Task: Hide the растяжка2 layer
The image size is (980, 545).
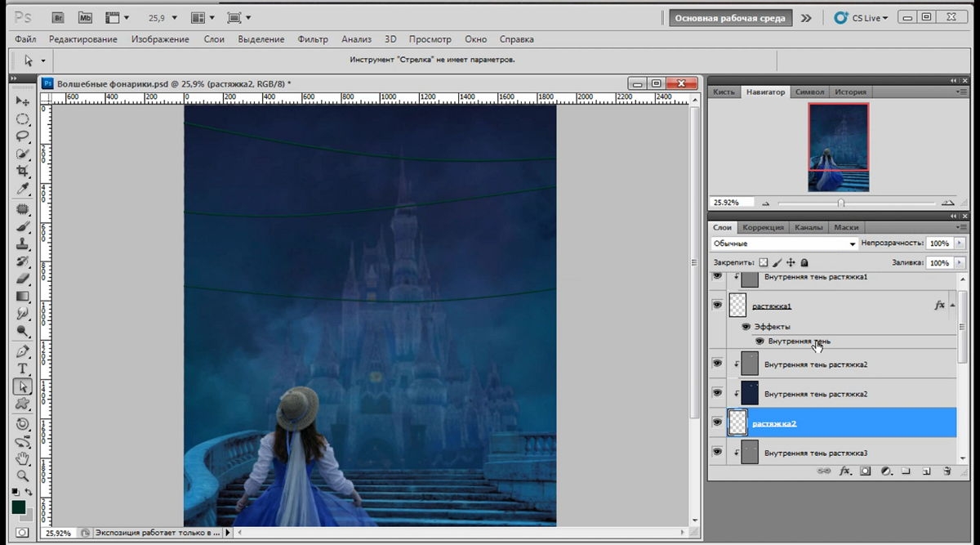Action: (x=717, y=422)
